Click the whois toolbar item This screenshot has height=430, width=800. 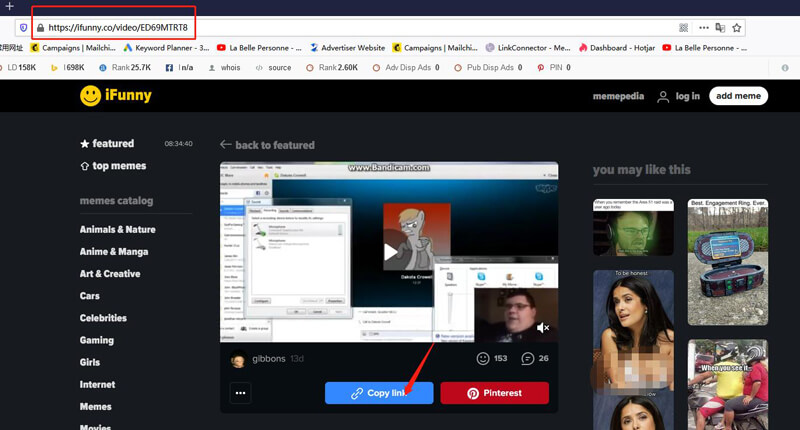(x=224, y=67)
